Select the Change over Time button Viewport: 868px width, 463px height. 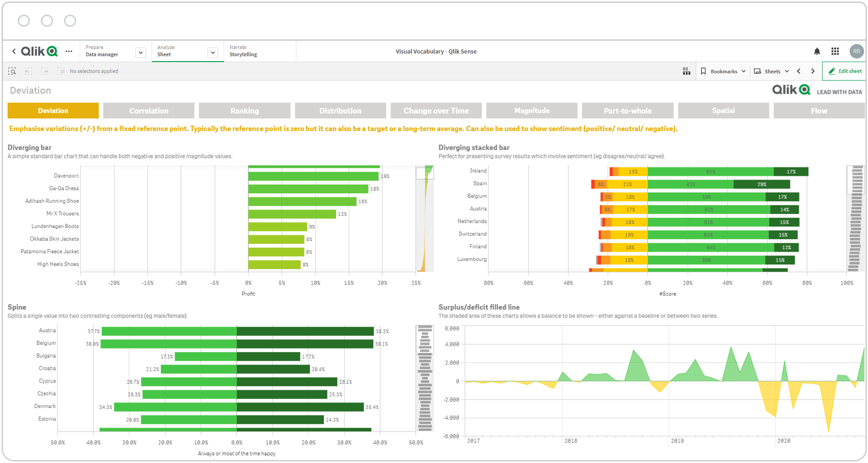pos(436,110)
